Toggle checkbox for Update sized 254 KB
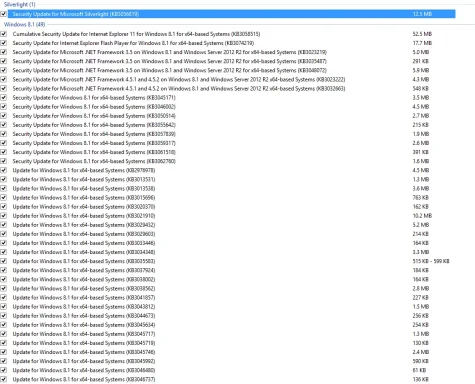Viewport: 475px width, 384px height. (x=4, y=325)
